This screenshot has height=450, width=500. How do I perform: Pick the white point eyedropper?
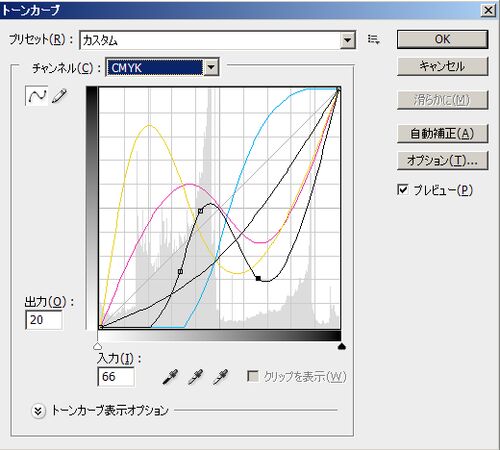220,377
